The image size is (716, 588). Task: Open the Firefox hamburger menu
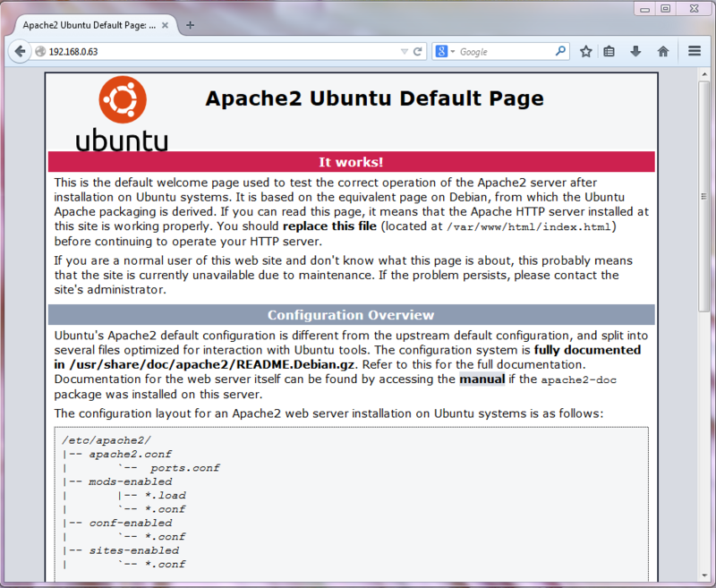tap(695, 51)
